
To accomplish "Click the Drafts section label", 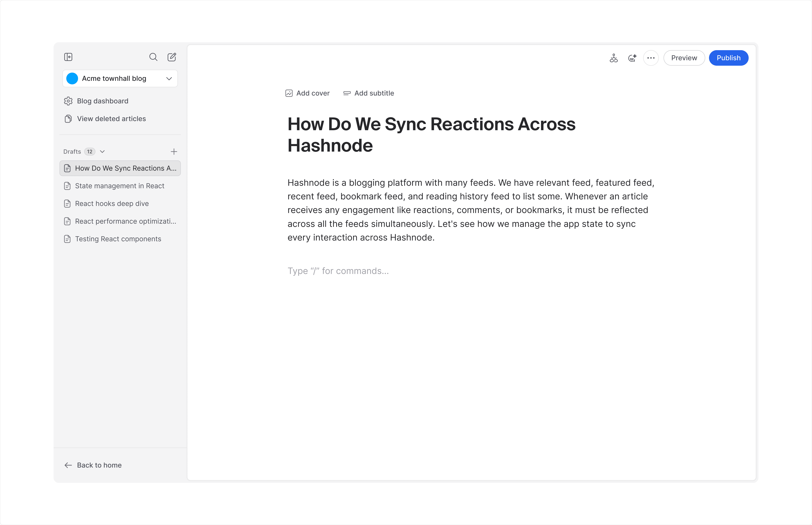I will [x=72, y=152].
